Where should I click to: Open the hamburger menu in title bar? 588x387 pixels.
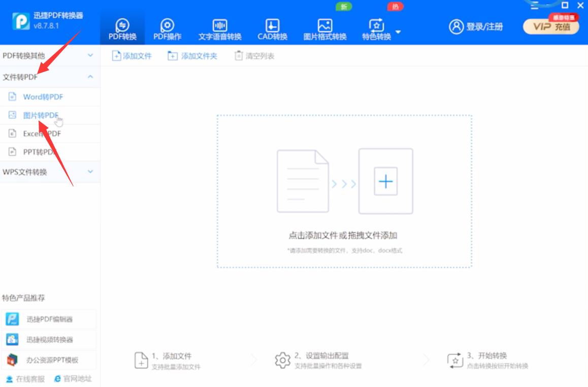[x=535, y=5]
